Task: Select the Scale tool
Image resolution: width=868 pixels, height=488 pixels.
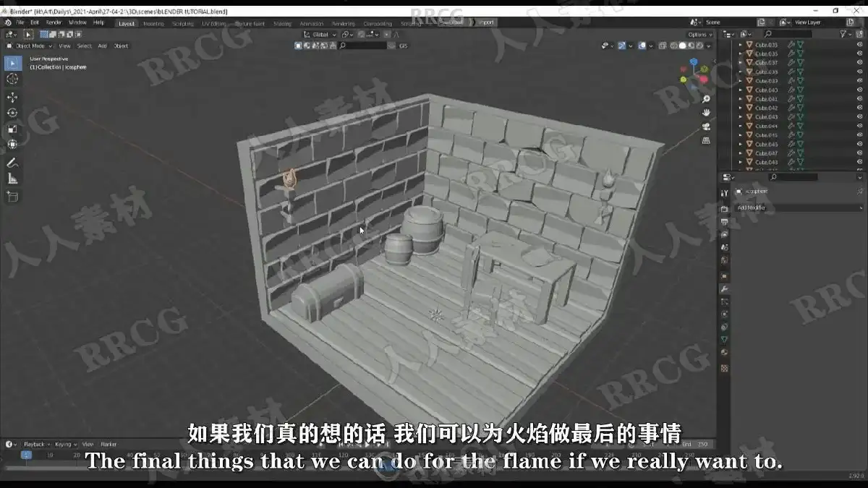Action: tap(12, 129)
